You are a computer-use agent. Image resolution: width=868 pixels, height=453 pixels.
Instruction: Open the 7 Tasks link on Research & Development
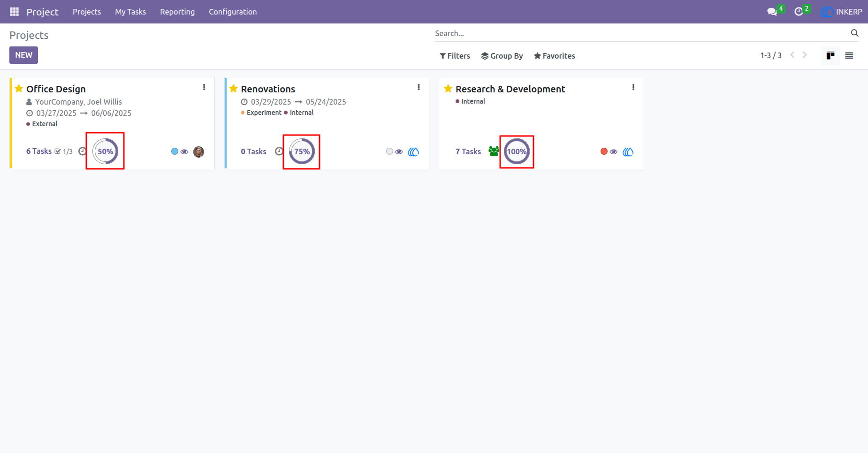(468, 151)
